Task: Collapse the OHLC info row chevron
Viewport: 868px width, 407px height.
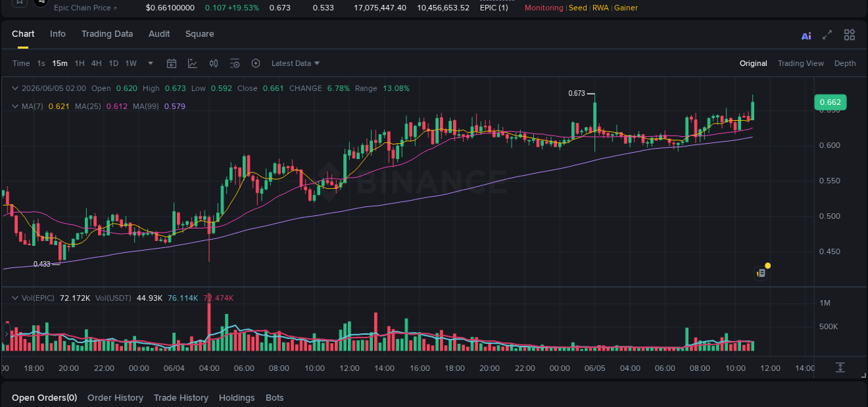Action: coord(15,88)
